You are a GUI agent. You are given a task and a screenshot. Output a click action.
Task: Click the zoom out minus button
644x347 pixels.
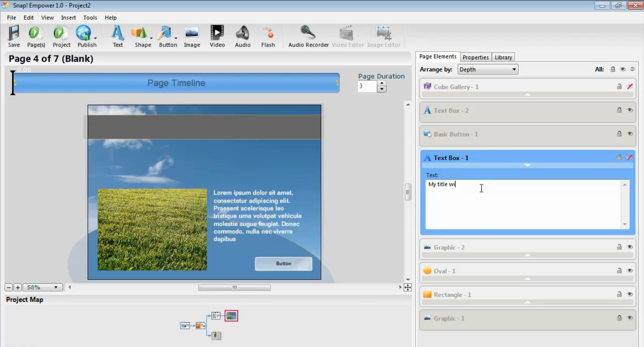[8, 287]
